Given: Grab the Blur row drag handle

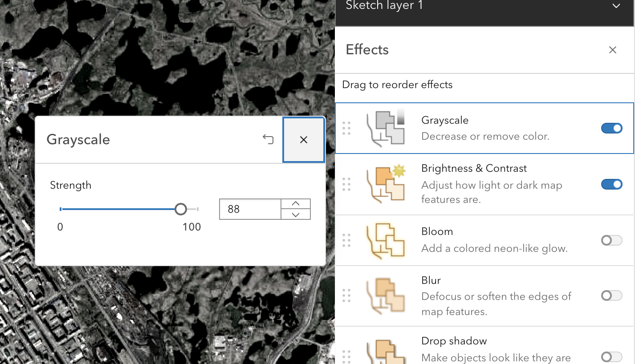Looking at the screenshot, I should tap(346, 295).
